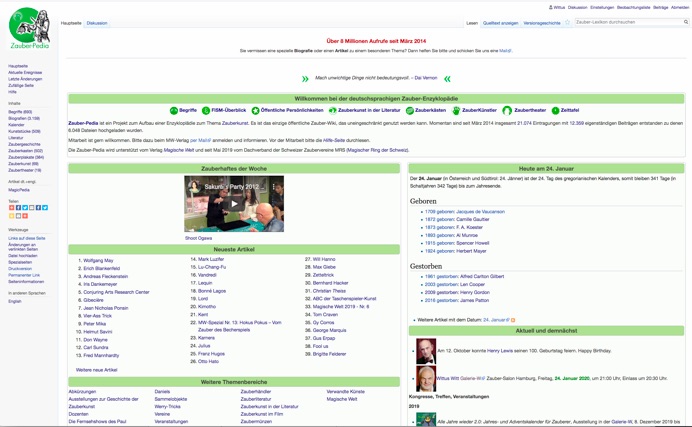
Task: Open Verwandte Künste topic link
Action: click(x=346, y=391)
